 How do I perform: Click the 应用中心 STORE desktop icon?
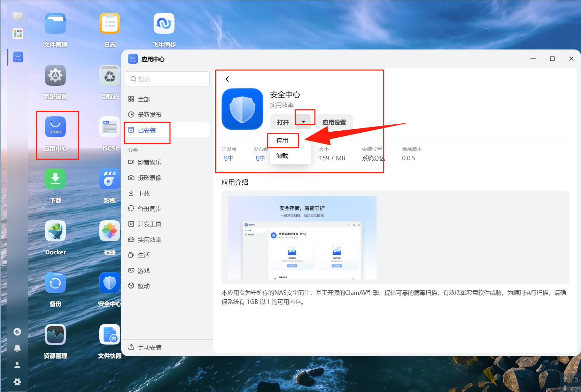pyautogui.click(x=55, y=127)
